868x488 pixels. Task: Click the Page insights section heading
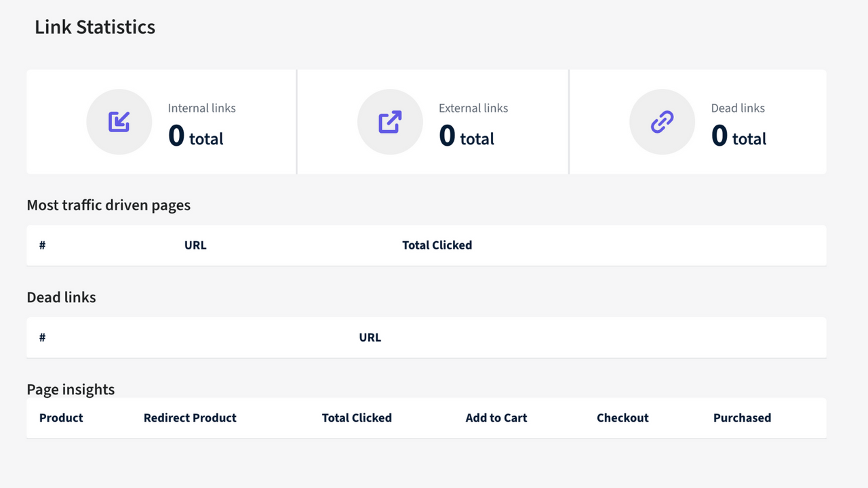tap(71, 389)
